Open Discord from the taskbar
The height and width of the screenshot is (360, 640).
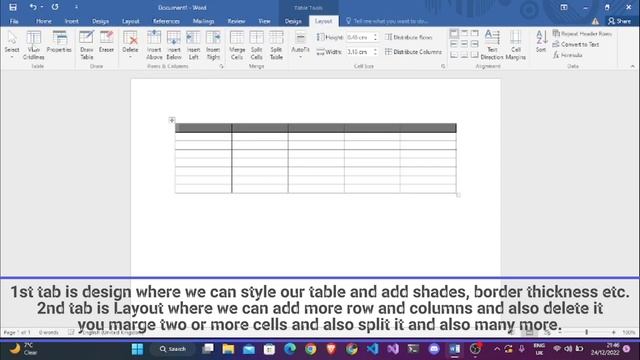[x=434, y=349]
